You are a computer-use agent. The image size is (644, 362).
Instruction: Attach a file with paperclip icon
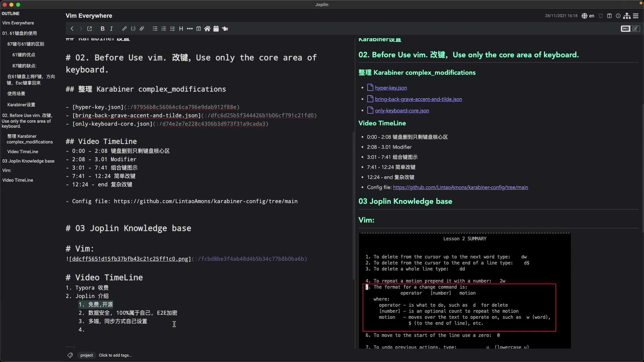(x=142, y=29)
